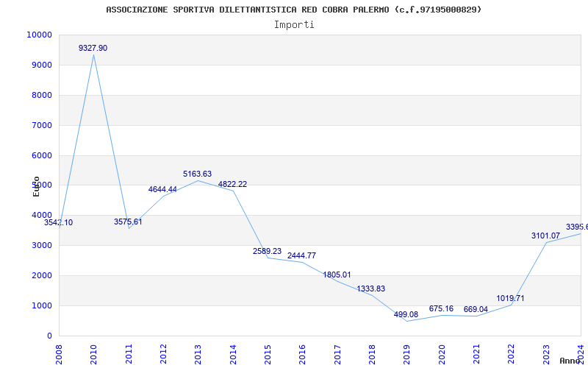The image size is (588, 368).
Task: Click the 2013 year axis label
Action: tap(198, 355)
